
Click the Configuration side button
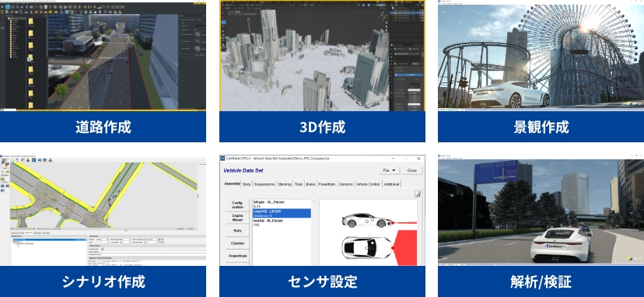(x=237, y=205)
